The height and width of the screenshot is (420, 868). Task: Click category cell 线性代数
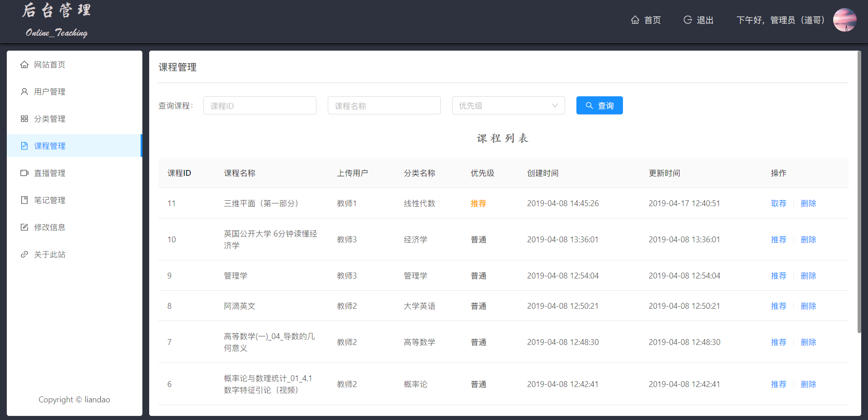(x=420, y=203)
